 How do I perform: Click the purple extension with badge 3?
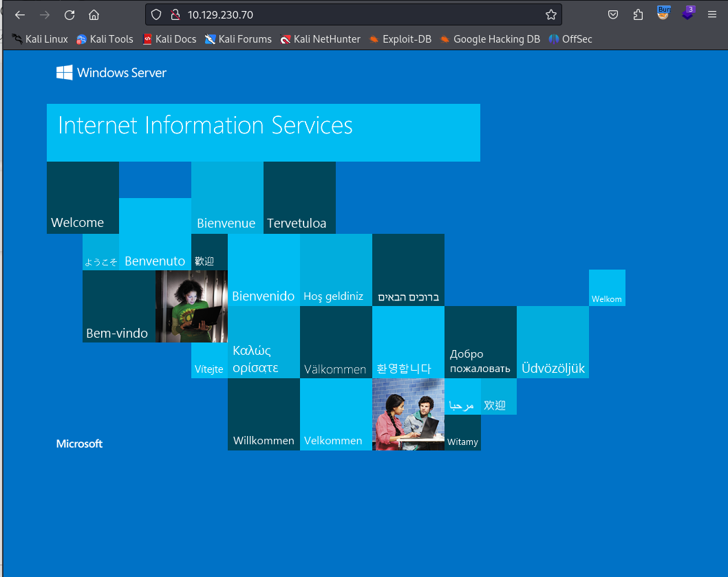click(x=687, y=13)
